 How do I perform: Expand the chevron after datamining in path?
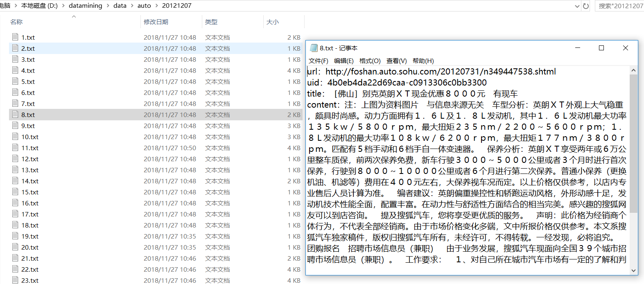point(108,6)
